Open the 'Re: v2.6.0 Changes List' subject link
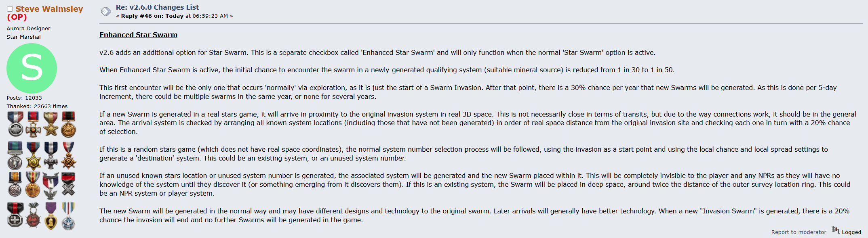Image resolution: width=868 pixels, height=238 pixels. 157,7
